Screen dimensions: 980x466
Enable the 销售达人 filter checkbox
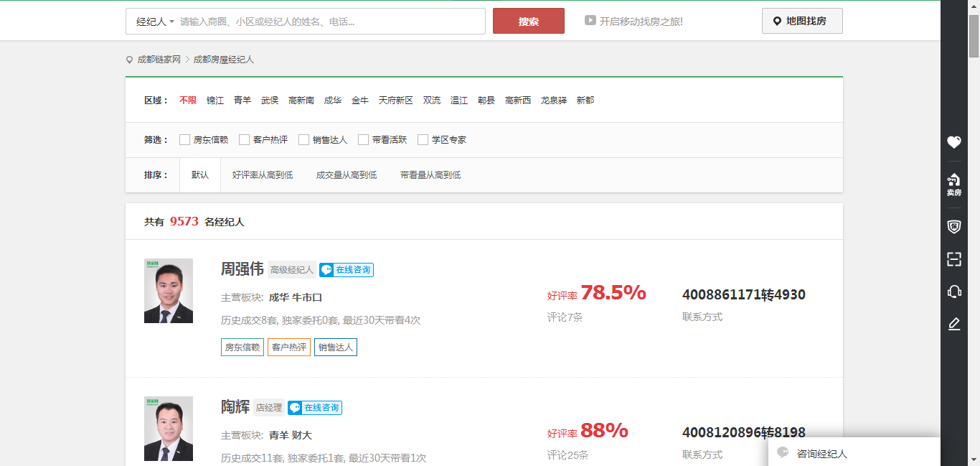(303, 140)
